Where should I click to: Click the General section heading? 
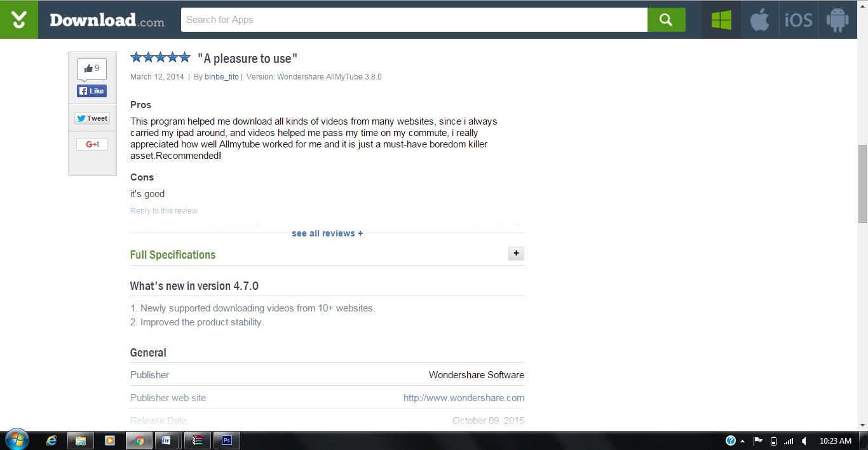click(x=148, y=353)
